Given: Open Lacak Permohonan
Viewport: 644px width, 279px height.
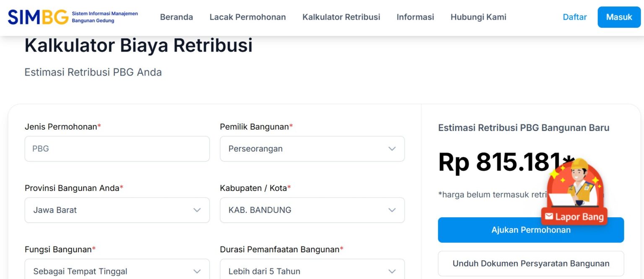Looking at the screenshot, I should 247,17.
